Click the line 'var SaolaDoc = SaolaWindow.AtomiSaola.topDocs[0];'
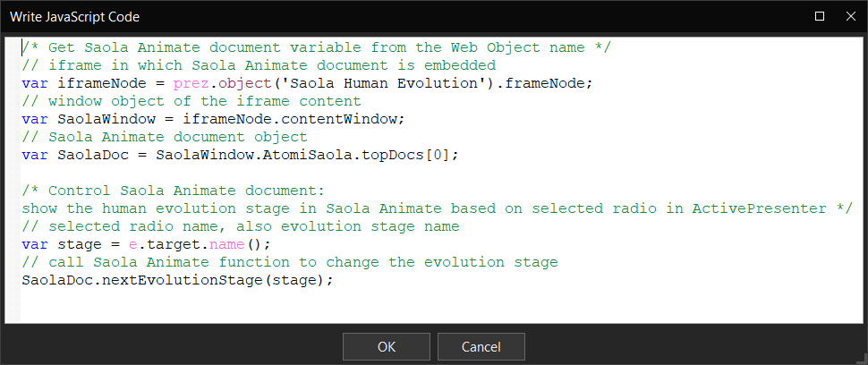Screen dimensions: 868x365 click(241, 155)
